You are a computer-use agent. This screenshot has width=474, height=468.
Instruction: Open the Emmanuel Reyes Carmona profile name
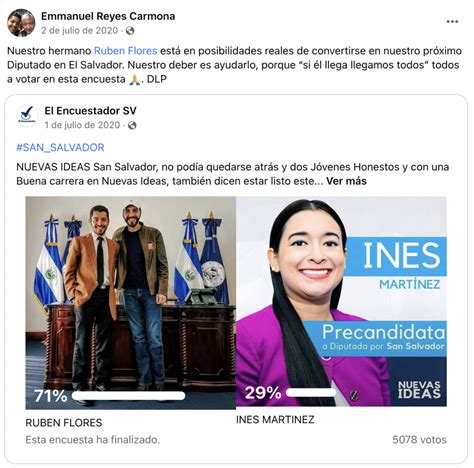tap(108, 16)
